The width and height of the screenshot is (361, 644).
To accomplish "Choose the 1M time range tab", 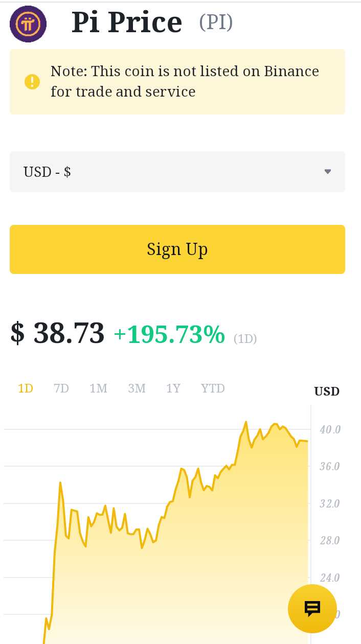I will coord(98,388).
